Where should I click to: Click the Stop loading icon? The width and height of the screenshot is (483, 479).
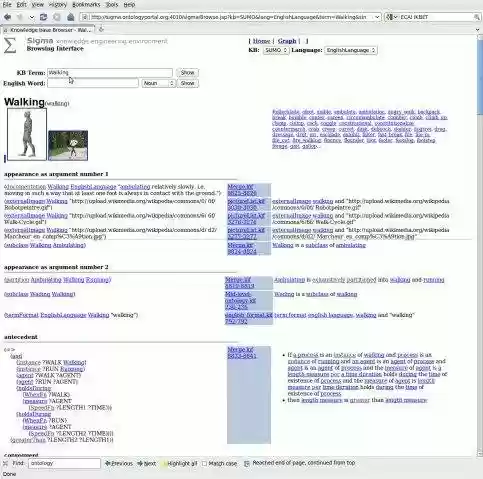(57, 17)
